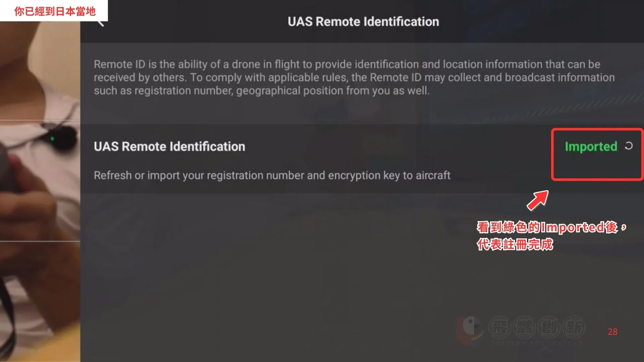
Task: Click the Remote ID description paragraph
Action: [354, 77]
